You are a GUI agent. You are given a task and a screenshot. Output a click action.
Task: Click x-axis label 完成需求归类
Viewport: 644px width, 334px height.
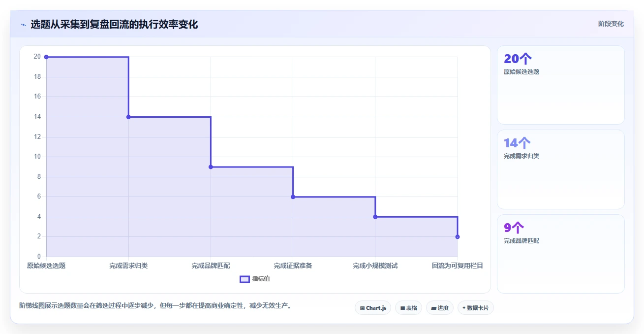pos(128,266)
